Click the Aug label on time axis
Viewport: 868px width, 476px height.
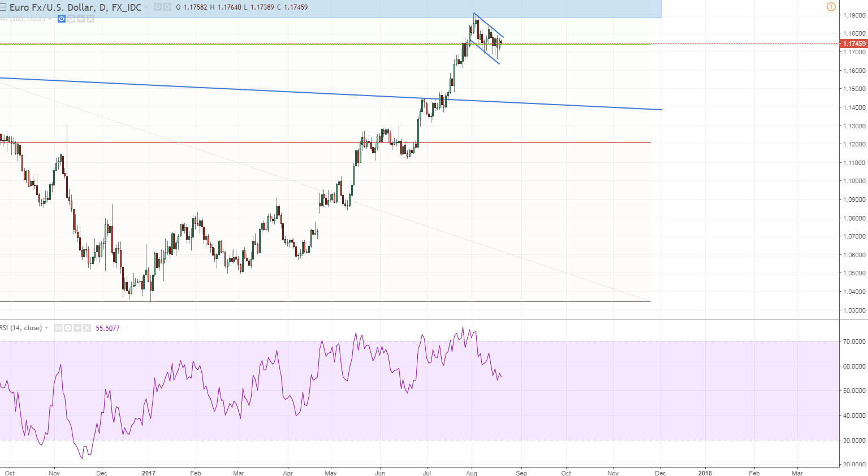(472, 473)
